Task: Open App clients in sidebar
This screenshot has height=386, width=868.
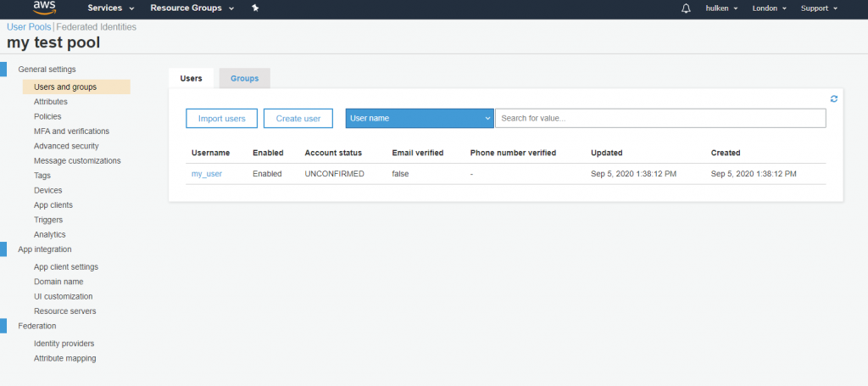Action: 53,205
